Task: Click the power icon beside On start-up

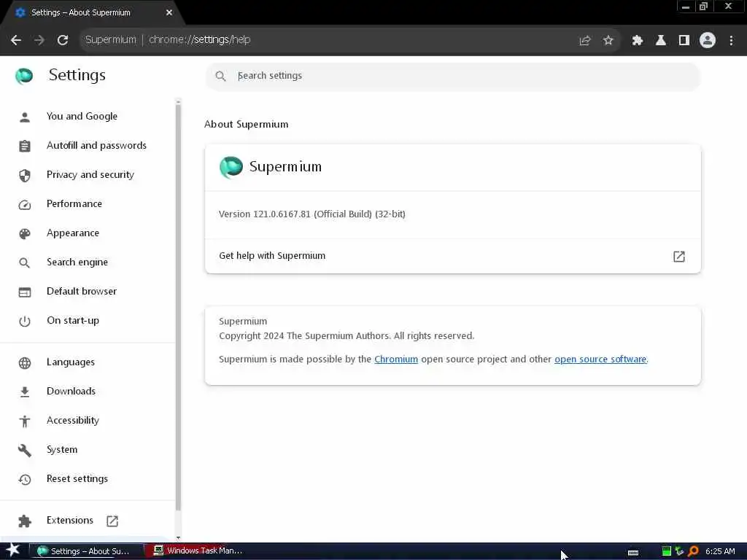Action: tap(25, 322)
